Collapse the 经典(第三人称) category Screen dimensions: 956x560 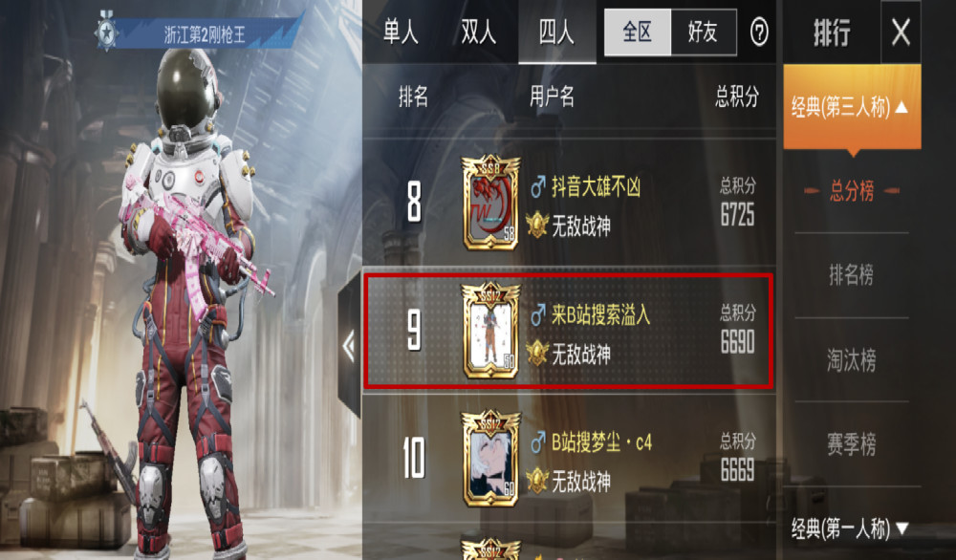852,107
